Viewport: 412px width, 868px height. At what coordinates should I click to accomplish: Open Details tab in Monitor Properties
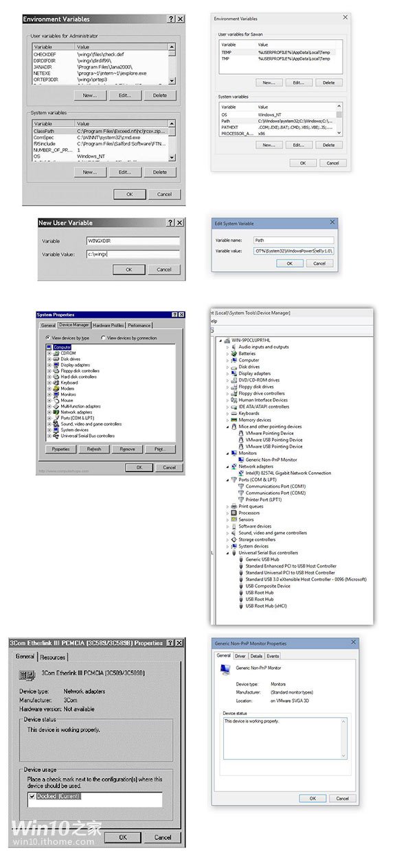coord(256,656)
